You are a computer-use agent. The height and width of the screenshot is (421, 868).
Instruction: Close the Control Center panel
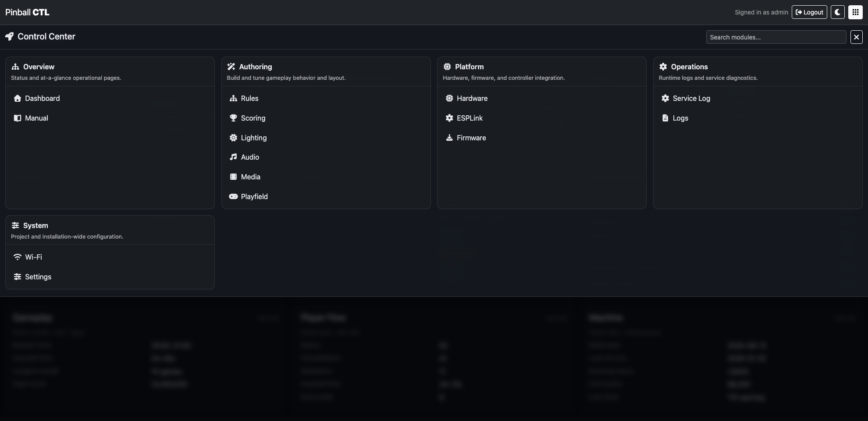point(856,37)
